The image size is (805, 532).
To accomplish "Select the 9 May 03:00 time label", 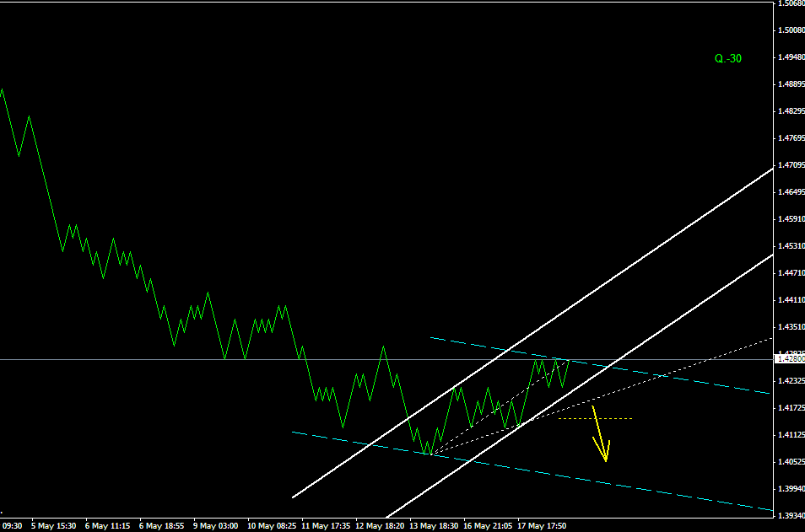I will (x=216, y=526).
